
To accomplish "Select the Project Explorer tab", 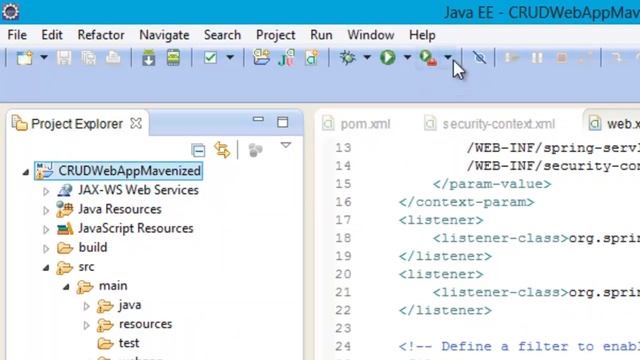I will coord(77,124).
